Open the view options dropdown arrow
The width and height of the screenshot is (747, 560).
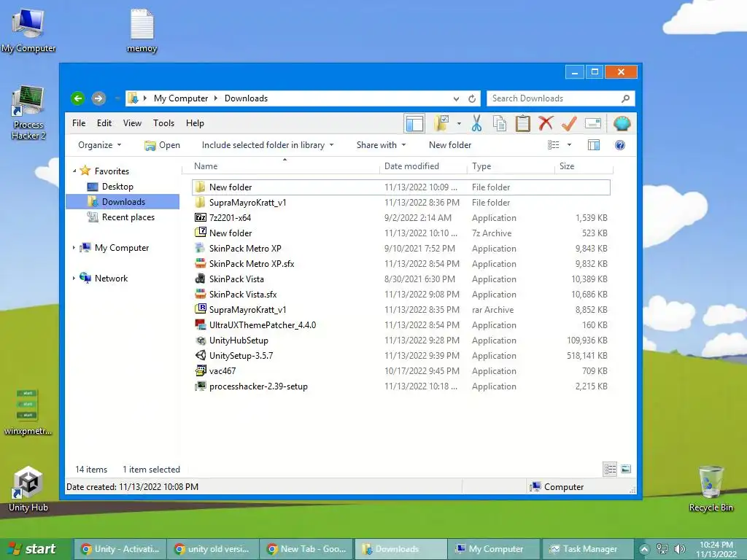click(569, 145)
